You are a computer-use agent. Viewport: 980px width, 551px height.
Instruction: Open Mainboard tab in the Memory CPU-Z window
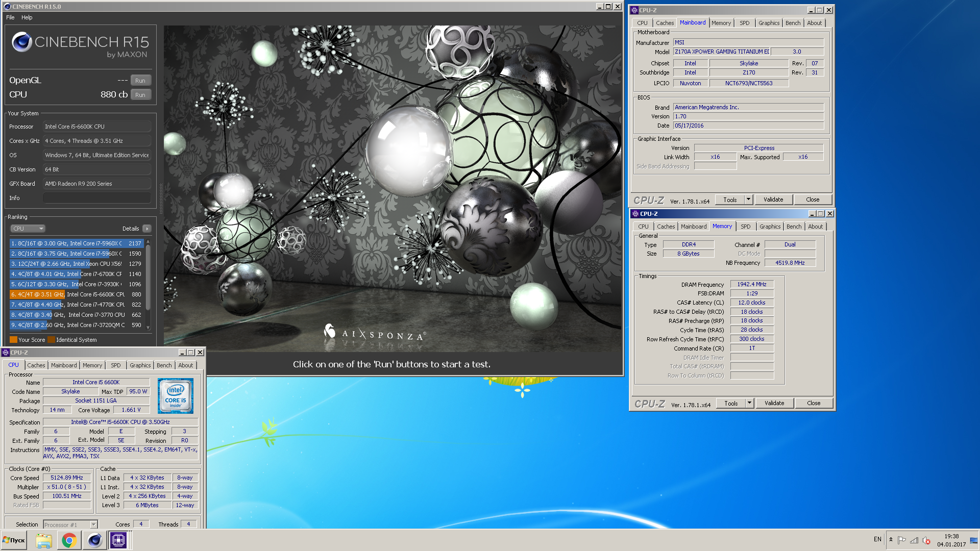tap(694, 227)
